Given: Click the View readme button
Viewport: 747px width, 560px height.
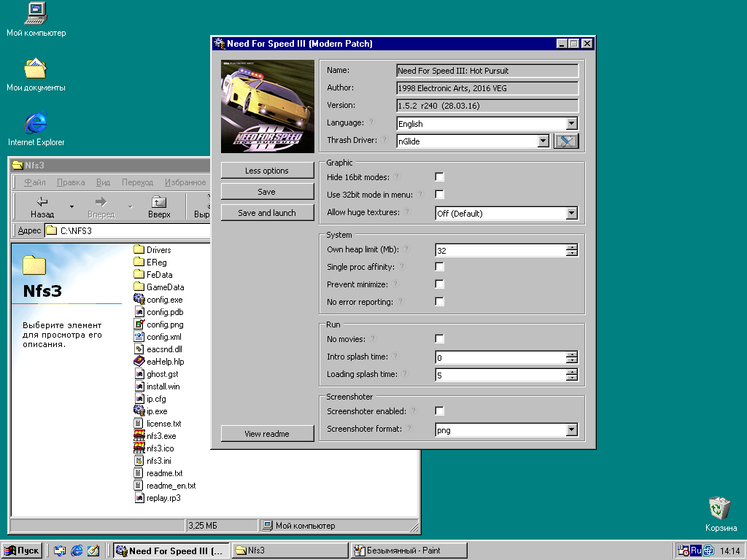Looking at the screenshot, I should point(267,434).
